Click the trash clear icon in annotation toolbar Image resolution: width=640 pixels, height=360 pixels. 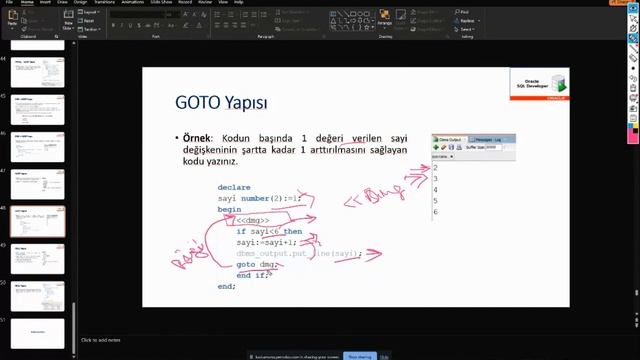tap(633, 88)
